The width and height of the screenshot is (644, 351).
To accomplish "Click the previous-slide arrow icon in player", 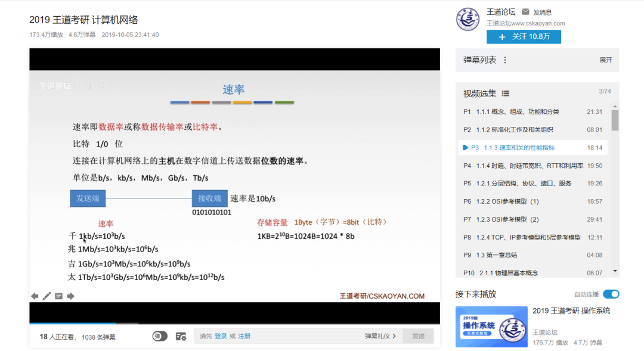I will (x=34, y=296).
